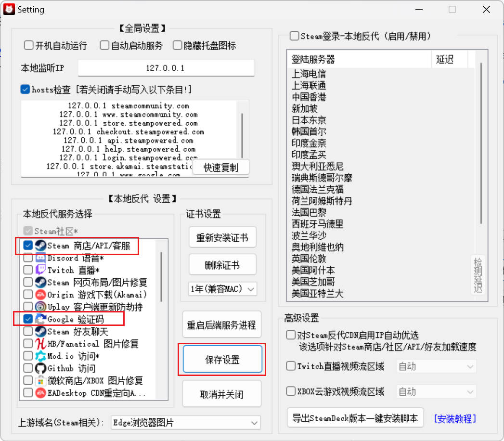
Task: Click the app logo in title bar
Action: 9,9
